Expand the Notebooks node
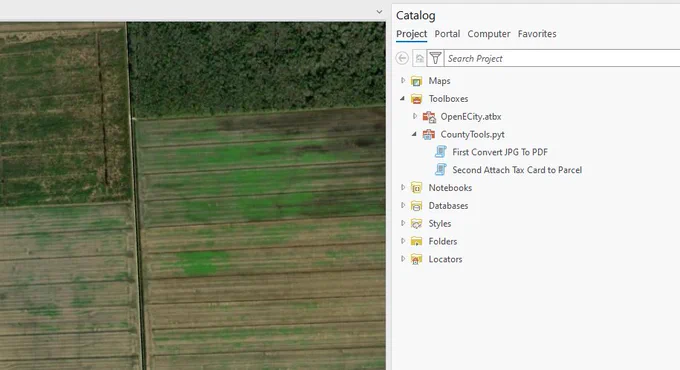The image size is (680, 370). coord(403,187)
